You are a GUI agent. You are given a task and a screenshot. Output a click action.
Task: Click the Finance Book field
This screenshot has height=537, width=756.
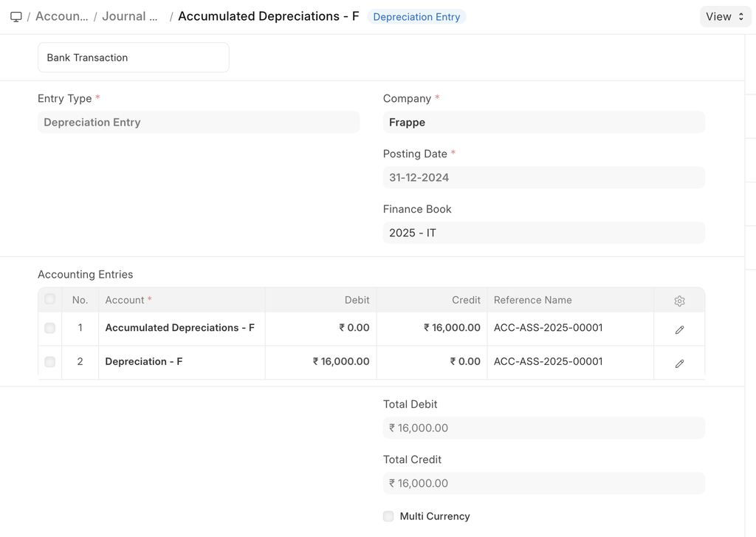point(543,233)
